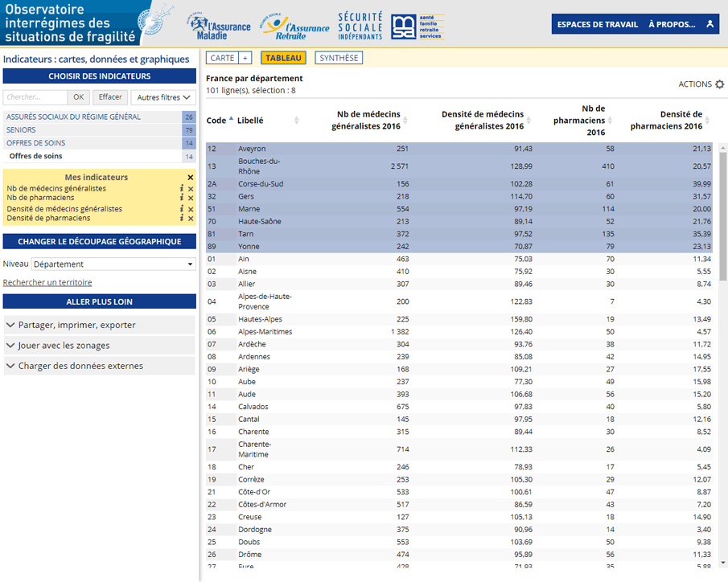Click the scrollbar down arrow
728x582 pixels.
pyautogui.click(x=723, y=563)
